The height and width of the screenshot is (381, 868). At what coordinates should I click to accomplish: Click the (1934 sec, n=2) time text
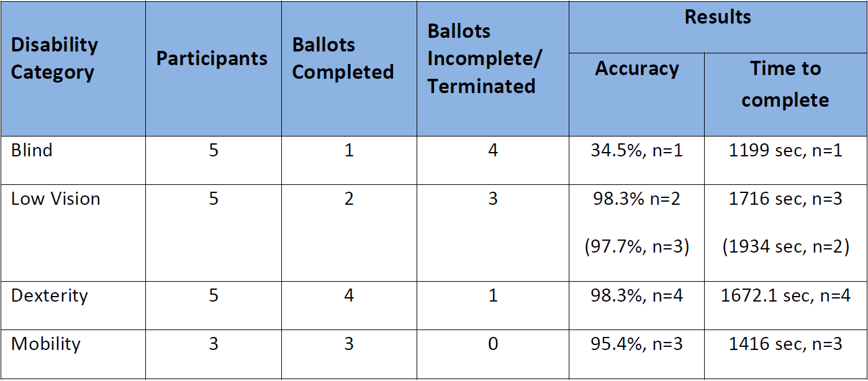click(x=785, y=248)
